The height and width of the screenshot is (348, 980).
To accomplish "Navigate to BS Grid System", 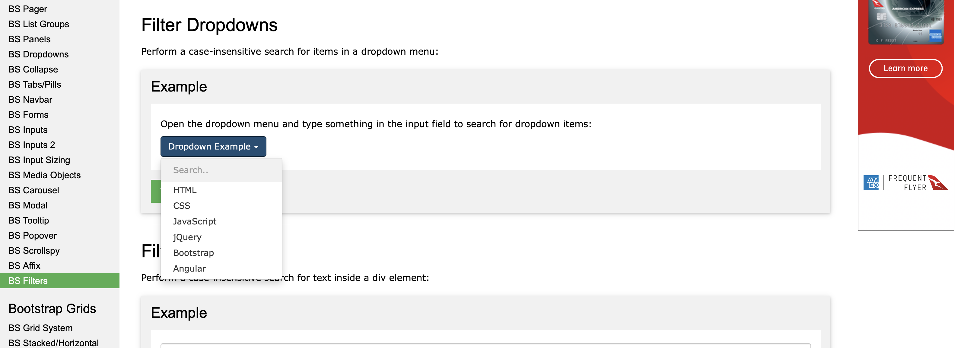I will pyautogui.click(x=40, y=328).
